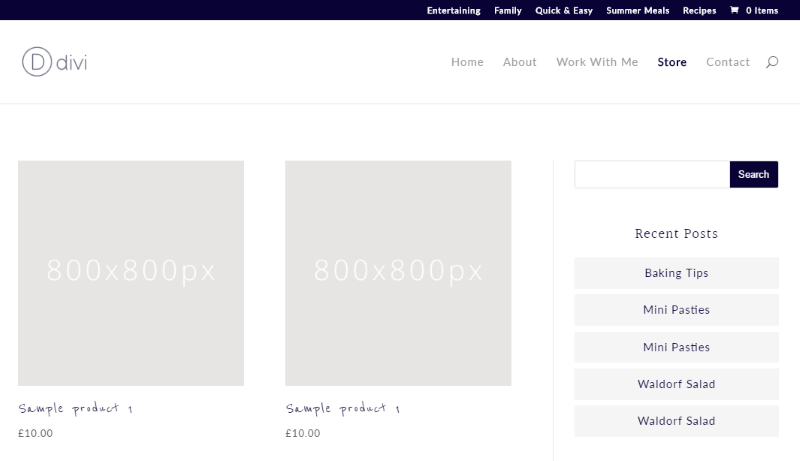Open the shopping cart icon
This screenshot has height=461, width=800.
pos(734,10)
